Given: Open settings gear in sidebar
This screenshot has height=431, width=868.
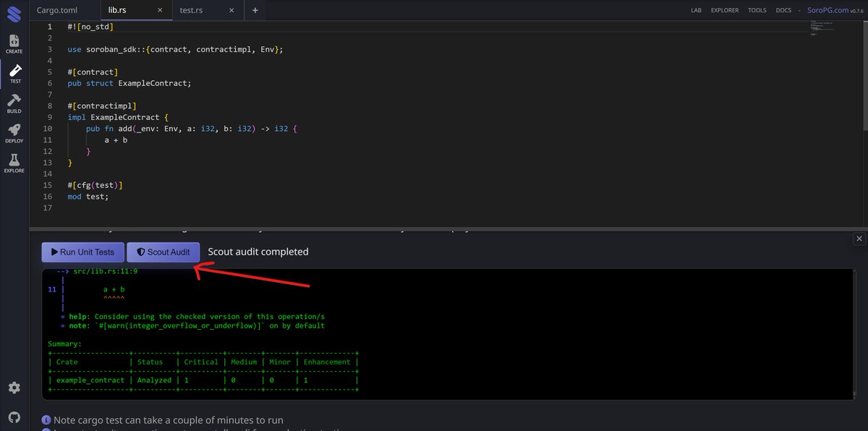Looking at the screenshot, I should tap(14, 388).
